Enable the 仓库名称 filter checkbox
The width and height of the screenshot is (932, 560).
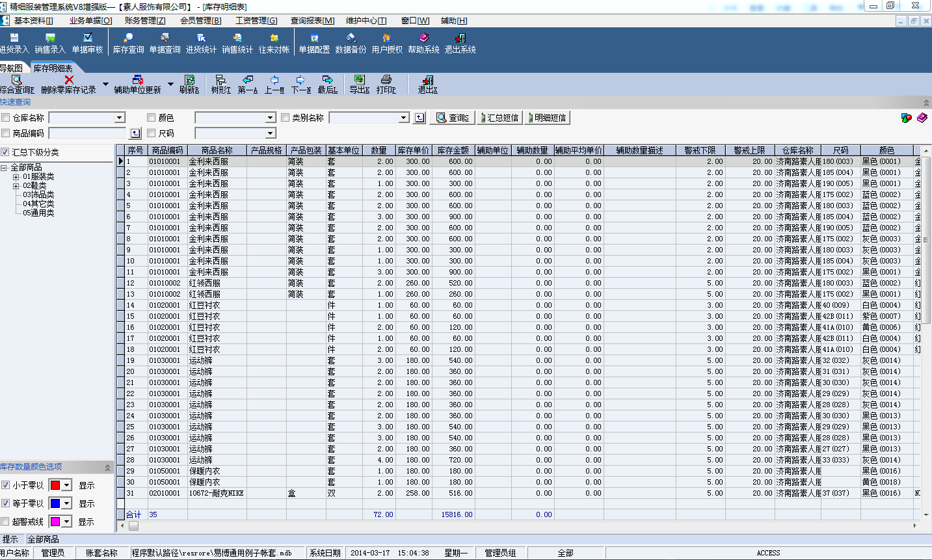point(6,118)
